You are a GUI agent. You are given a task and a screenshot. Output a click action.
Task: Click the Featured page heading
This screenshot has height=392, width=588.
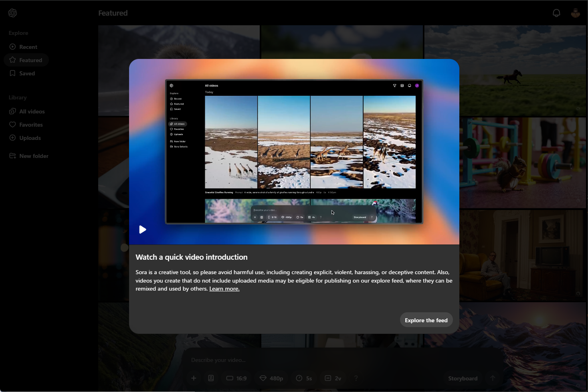(113, 13)
